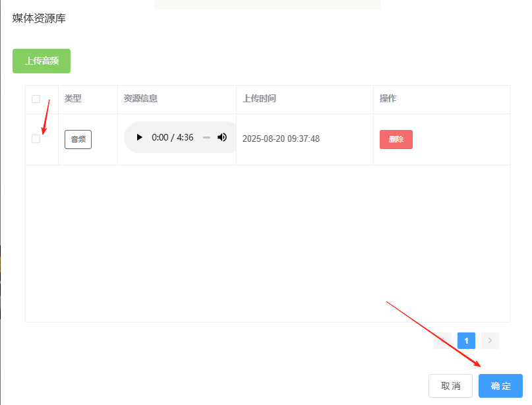This screenshot has height=405, width=532.
Task: Mute the audio player speaker icon
Action: (222, 137)
